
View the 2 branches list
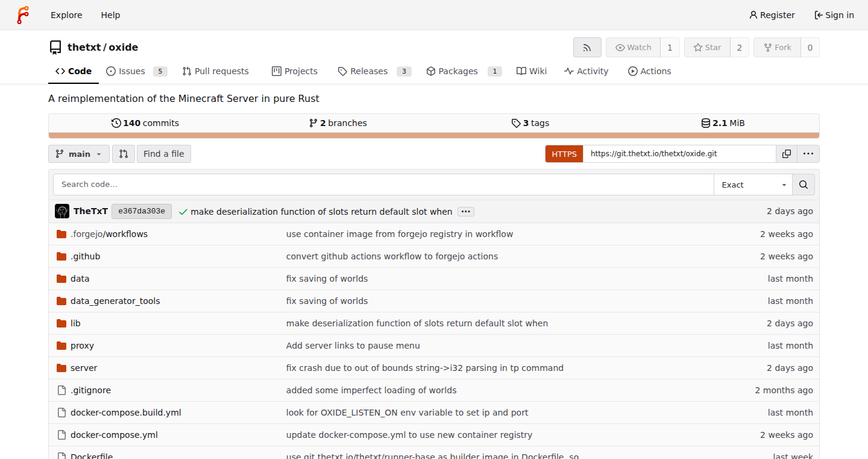click(338, 123)
